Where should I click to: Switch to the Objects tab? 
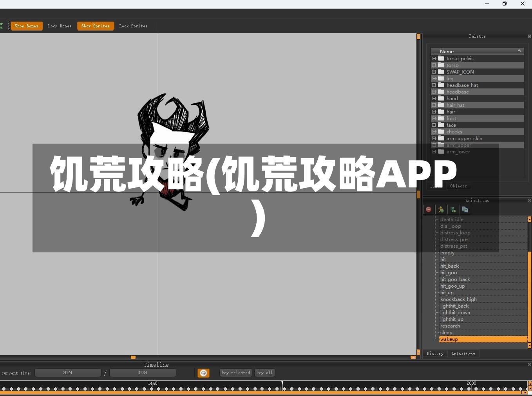point(458,186)
